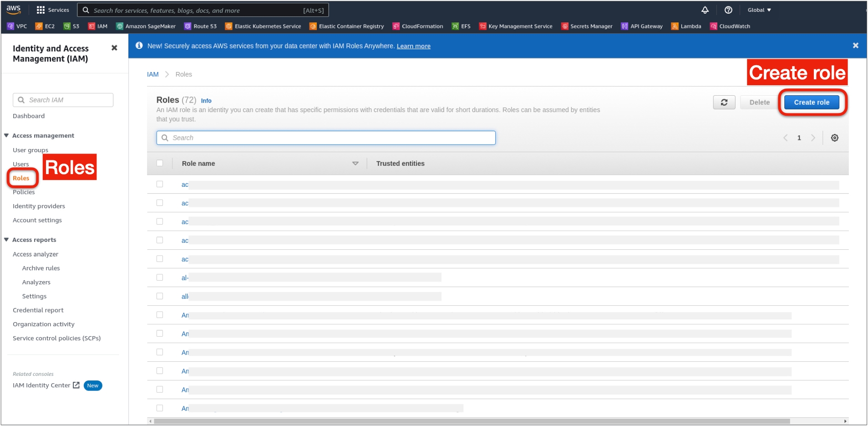Open the Global region dropdown
868x426 pixels.
click(x=759, y=10)
